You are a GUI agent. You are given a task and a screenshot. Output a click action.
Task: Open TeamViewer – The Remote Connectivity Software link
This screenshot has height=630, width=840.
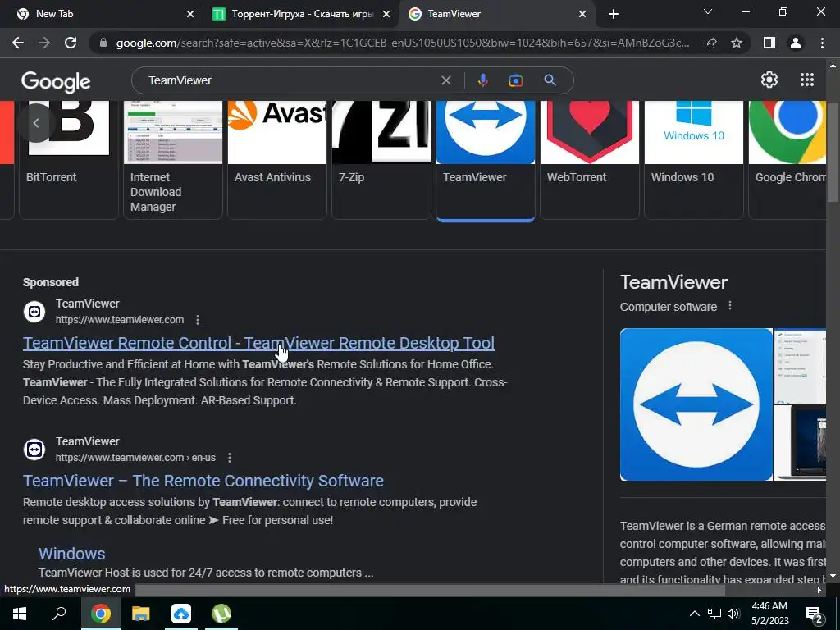[x=203, y=481]
